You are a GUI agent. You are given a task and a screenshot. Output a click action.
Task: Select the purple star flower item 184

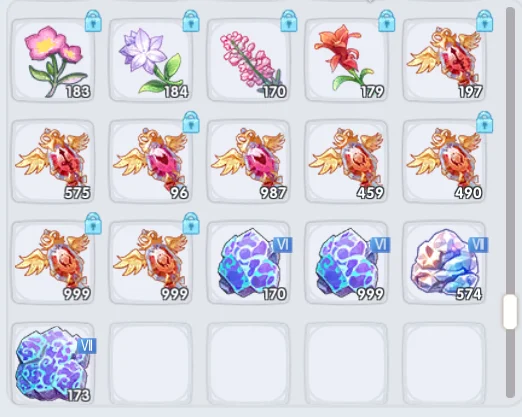point(151,60)
